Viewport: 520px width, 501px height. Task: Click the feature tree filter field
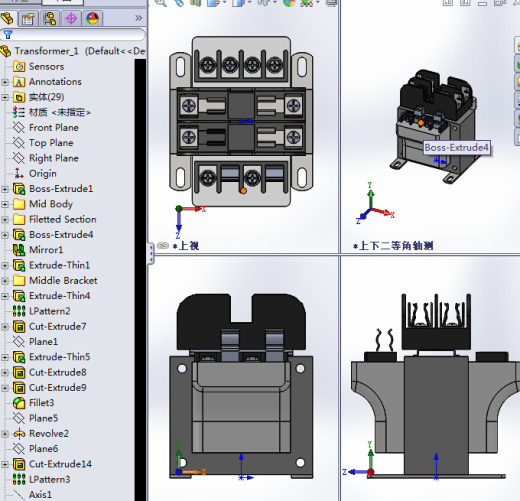(73, 34)
